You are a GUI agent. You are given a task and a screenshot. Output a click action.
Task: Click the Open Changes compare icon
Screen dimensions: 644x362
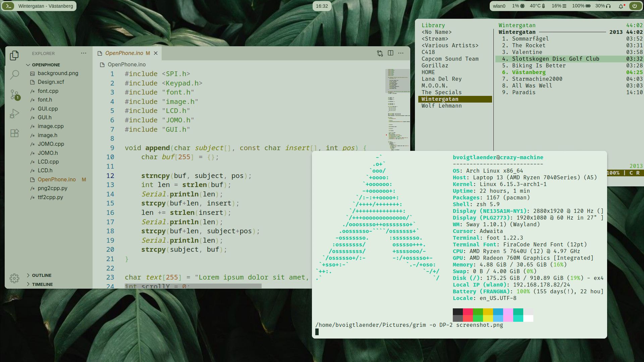(380, 53)
